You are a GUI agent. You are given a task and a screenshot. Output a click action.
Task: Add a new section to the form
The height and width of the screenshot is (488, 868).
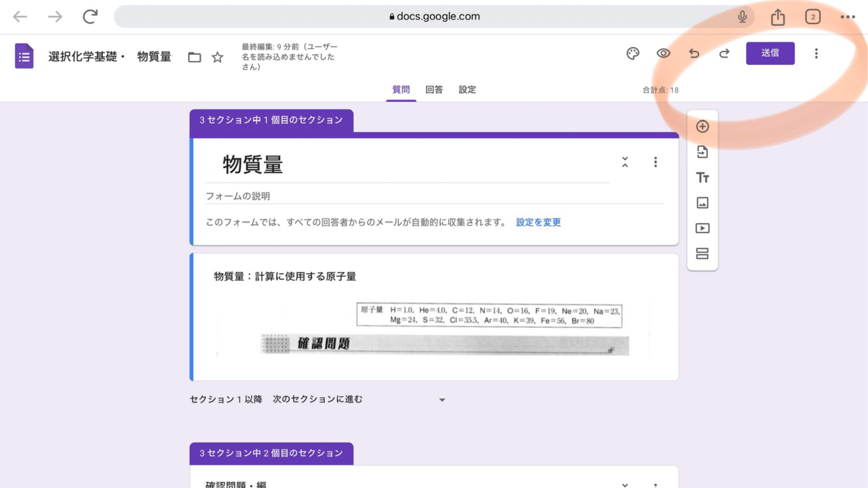tap(702, 253)
